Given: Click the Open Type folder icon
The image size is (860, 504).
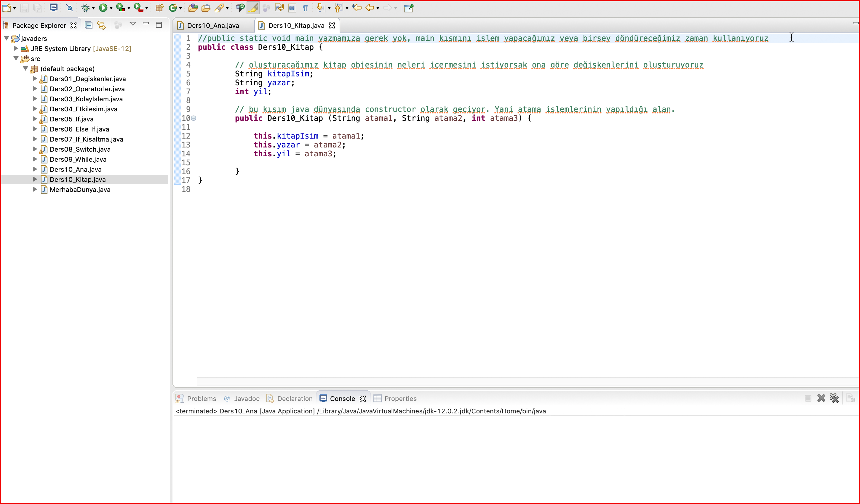Looking at the screenshot, I should pos(193,8).
